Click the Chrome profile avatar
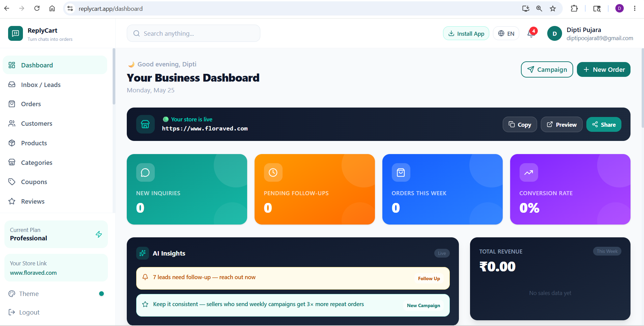644x326 pixels. (x=619, y=8)
